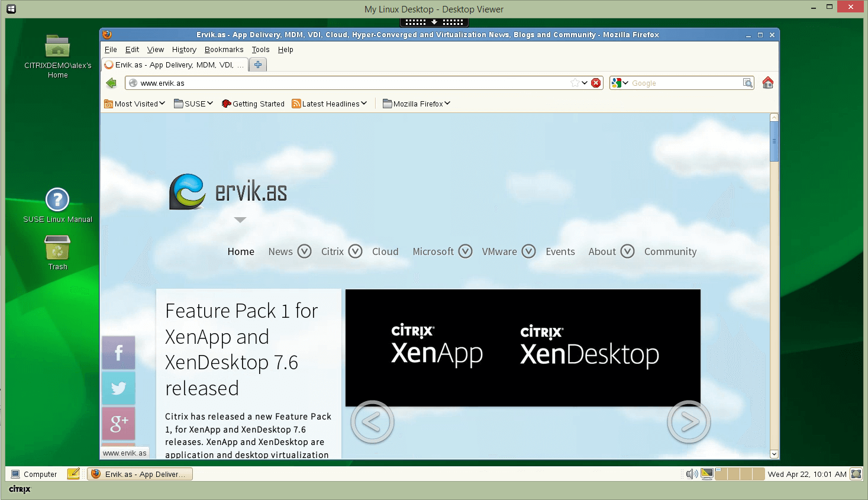Select the Ervik.as browser tab
868x500 pixels.
point(175,64)
